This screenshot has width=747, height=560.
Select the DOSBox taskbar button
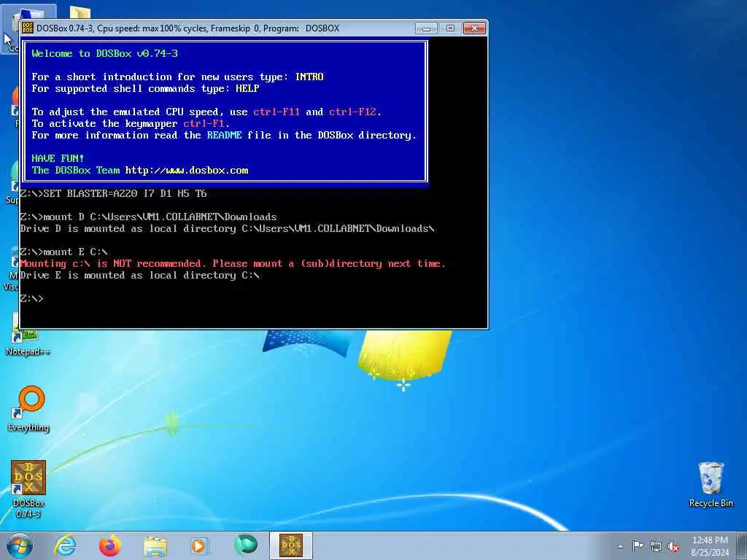pos(290,545)
